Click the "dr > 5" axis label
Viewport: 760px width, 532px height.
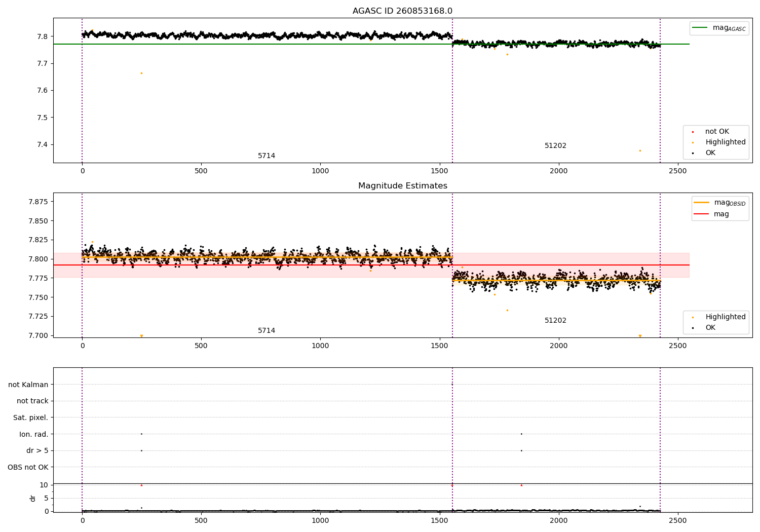coord(37,451)
